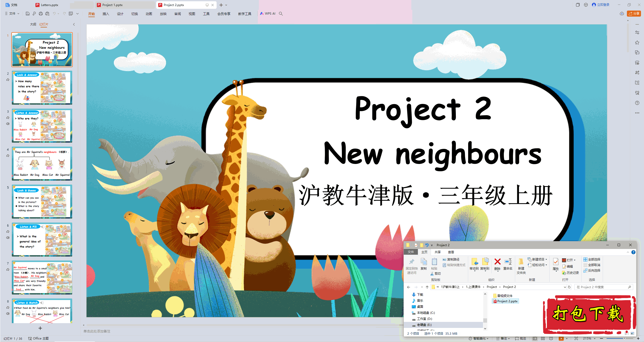Open the WPS AI assistant

pyautogui.click(x=268, y=14)
